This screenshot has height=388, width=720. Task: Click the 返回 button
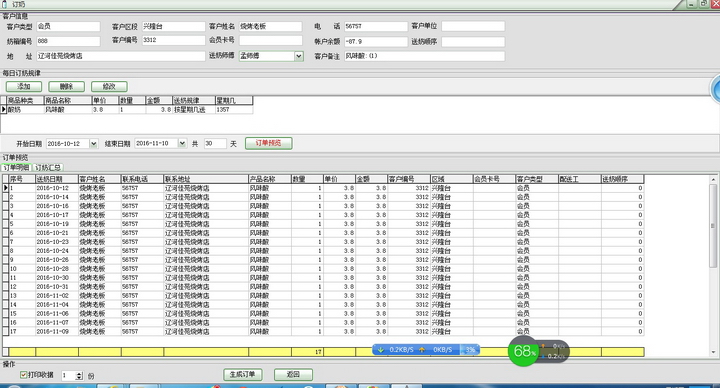pyautogui.click(x=293, y=375)
